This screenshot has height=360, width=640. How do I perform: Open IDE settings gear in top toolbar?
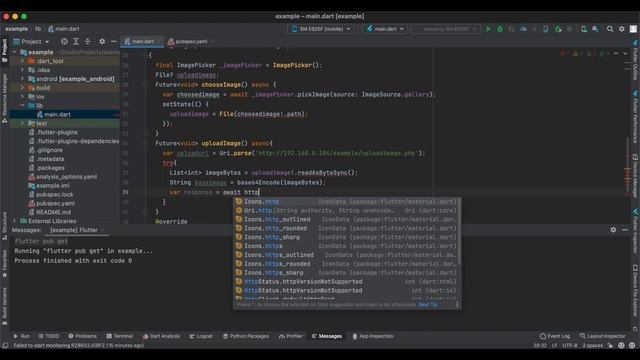(x=622, y=29)
